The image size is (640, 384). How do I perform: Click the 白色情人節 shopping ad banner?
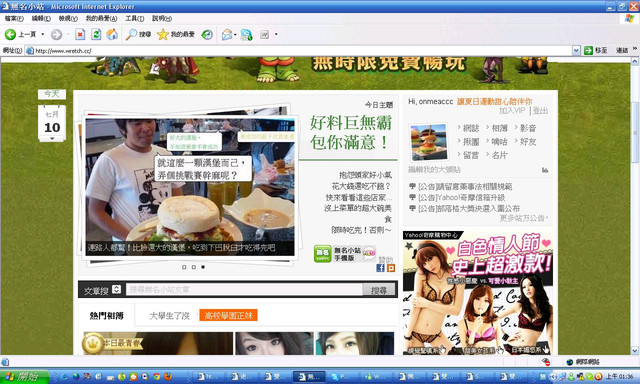tap(478, 293)
